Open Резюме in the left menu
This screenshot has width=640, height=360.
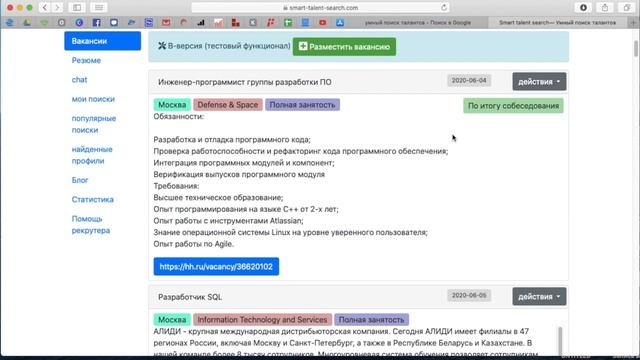86,60
